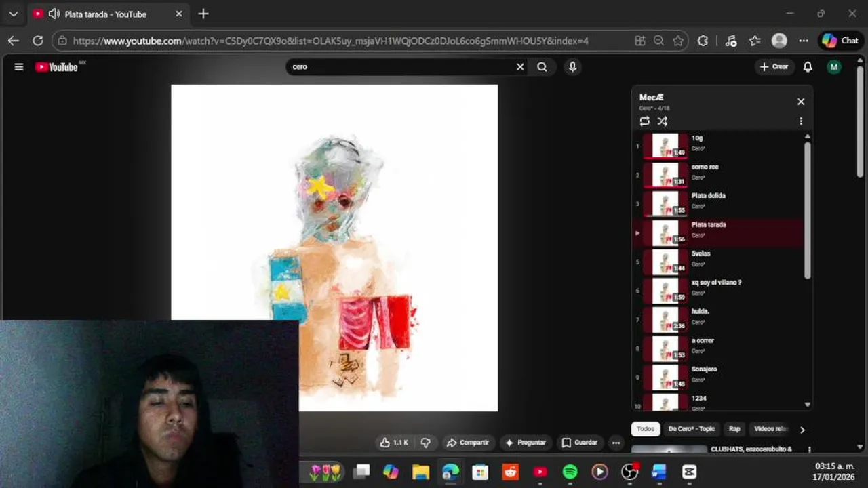Open the YouTube account avatar menu
This screenshot has width=868, height=488.
click(834, 67)
